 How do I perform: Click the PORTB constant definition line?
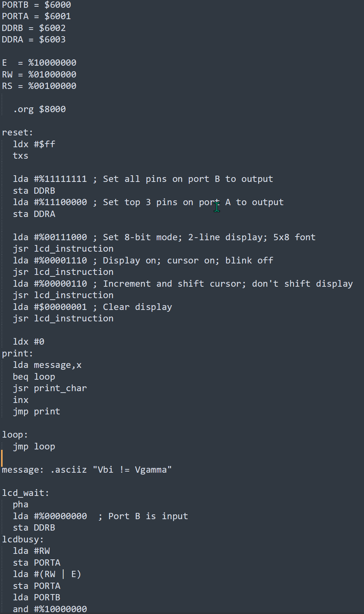tap(37, 5)
